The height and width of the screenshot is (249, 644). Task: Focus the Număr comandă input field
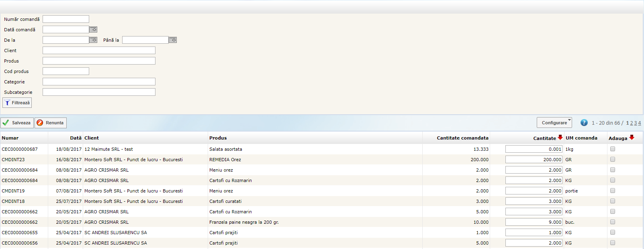click(66, 19)
